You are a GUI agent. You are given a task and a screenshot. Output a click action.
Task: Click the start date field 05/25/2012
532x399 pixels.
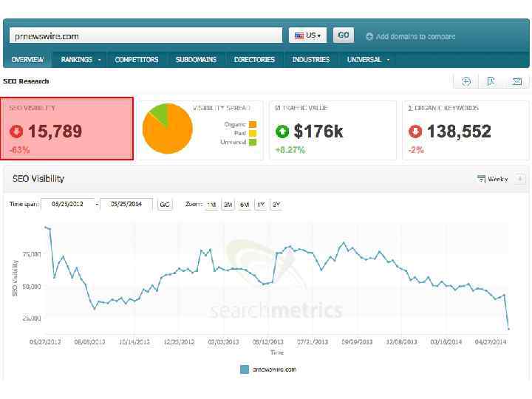coord(67,204)
